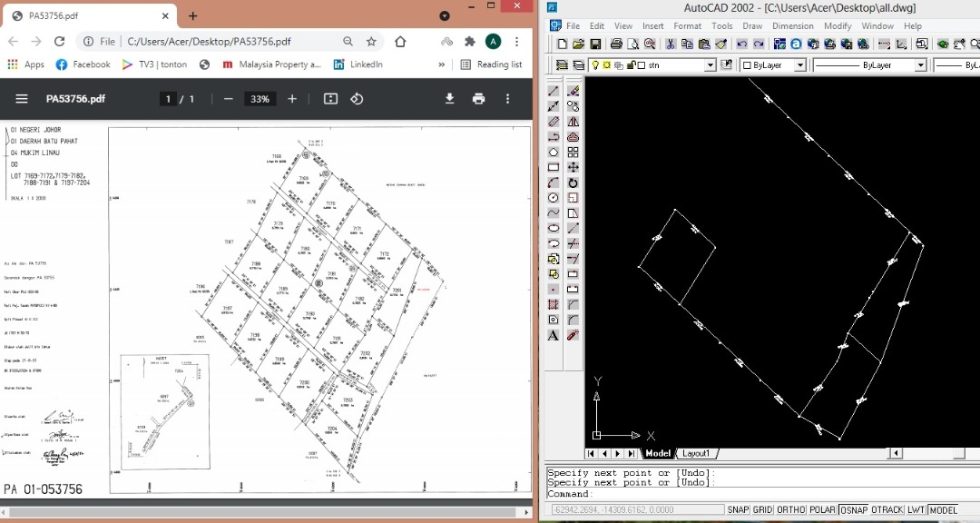Click the AutoCAD command line
This screenshot has height=523, width=980.
click(762, 494)
